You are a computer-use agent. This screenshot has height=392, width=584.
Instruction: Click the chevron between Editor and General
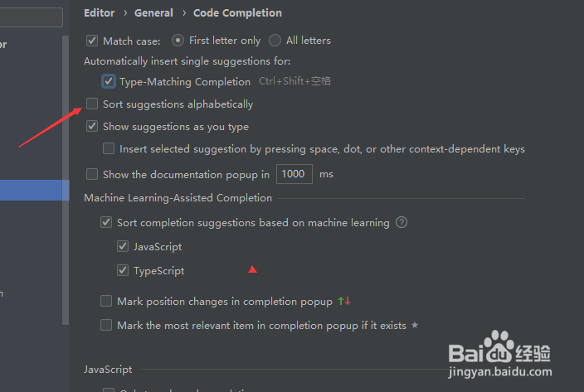point(125,13)
